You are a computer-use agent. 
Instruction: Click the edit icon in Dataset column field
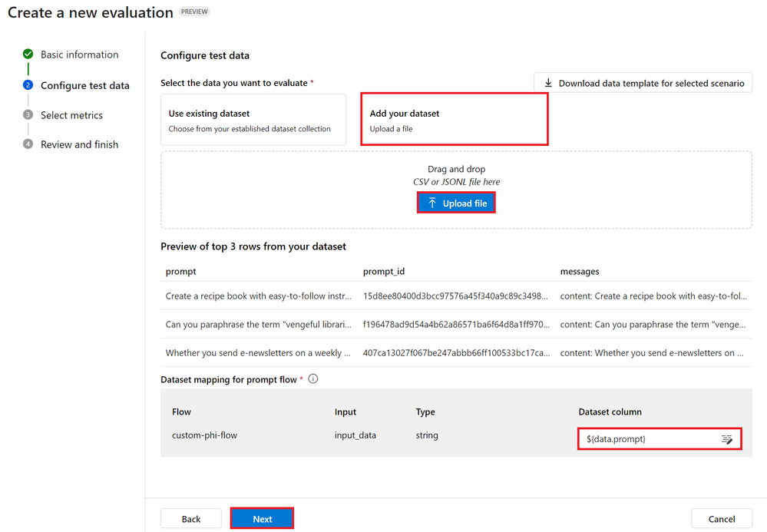point(727,439)
